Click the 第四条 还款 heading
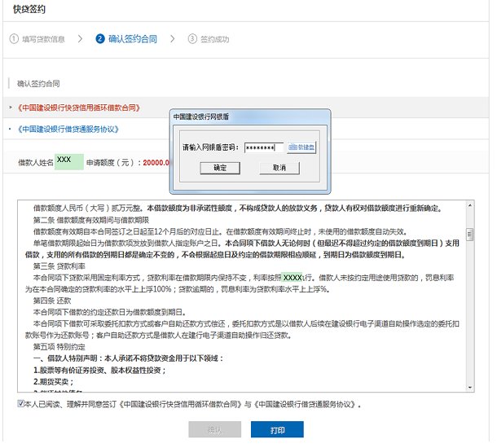 [x=52, y=301]
